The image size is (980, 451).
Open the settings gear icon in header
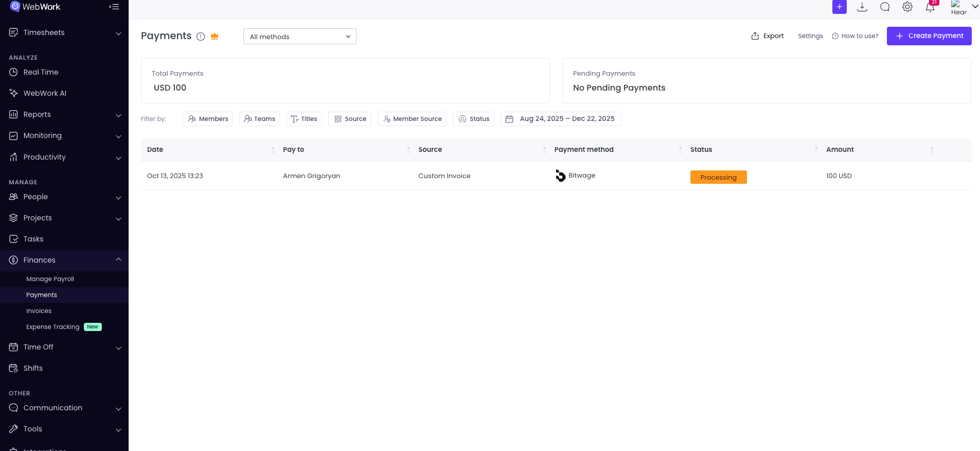[x=907, y=7]
